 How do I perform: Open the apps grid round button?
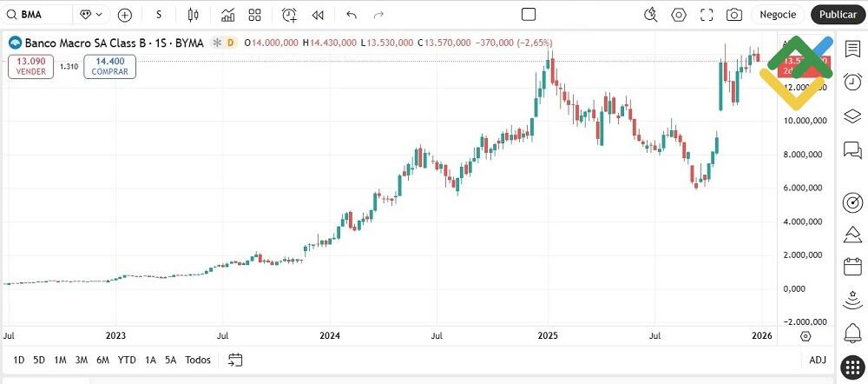pos(852,367)
